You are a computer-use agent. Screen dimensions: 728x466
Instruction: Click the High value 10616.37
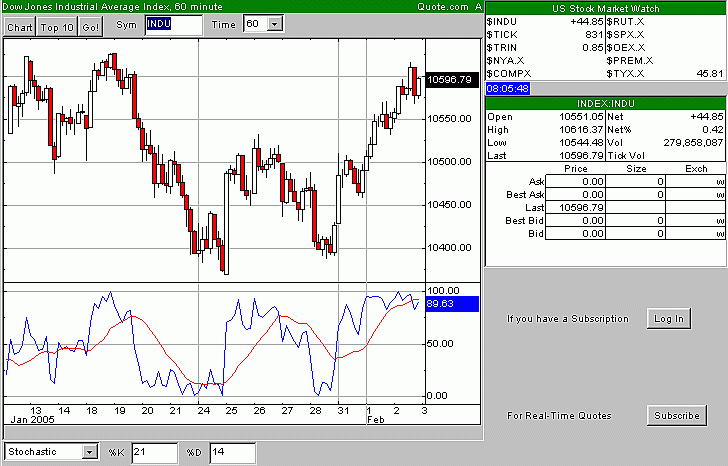581,130
